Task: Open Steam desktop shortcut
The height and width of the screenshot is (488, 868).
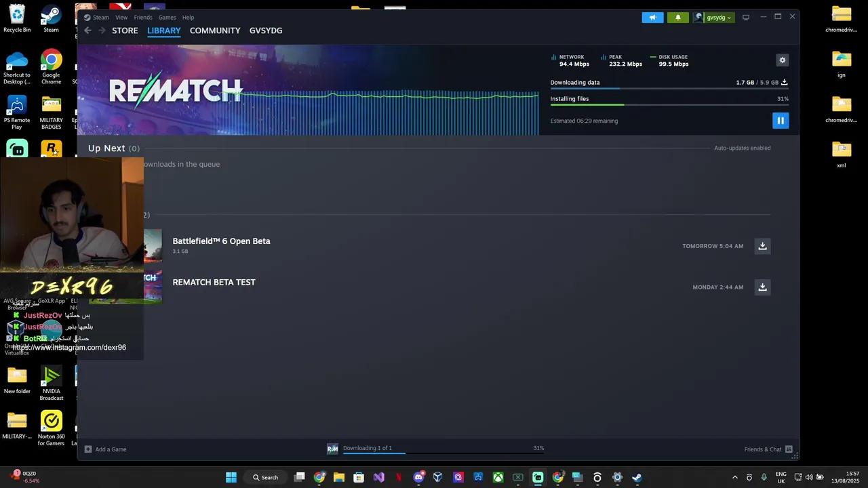Action: [x=51, y=19]
